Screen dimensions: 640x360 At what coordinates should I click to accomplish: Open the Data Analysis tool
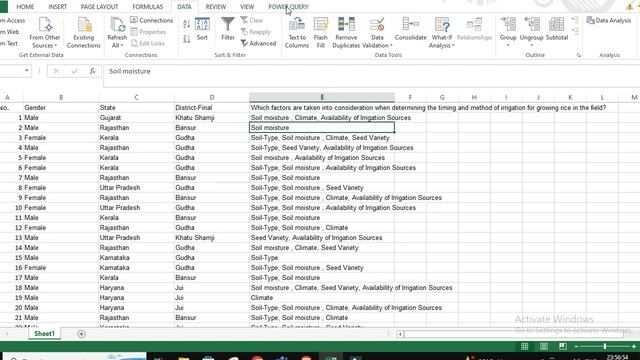pyautogui.click(x=609, y=20)
